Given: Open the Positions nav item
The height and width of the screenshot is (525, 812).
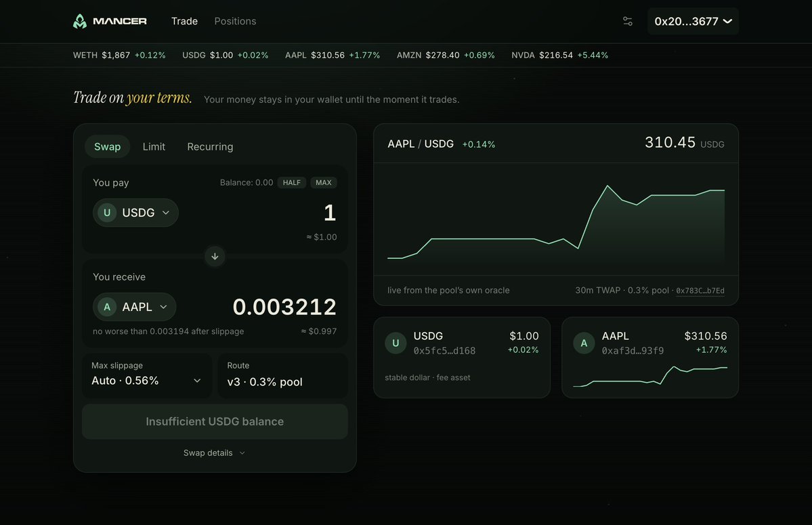Looking at the screenshot, I should (235, 21).
